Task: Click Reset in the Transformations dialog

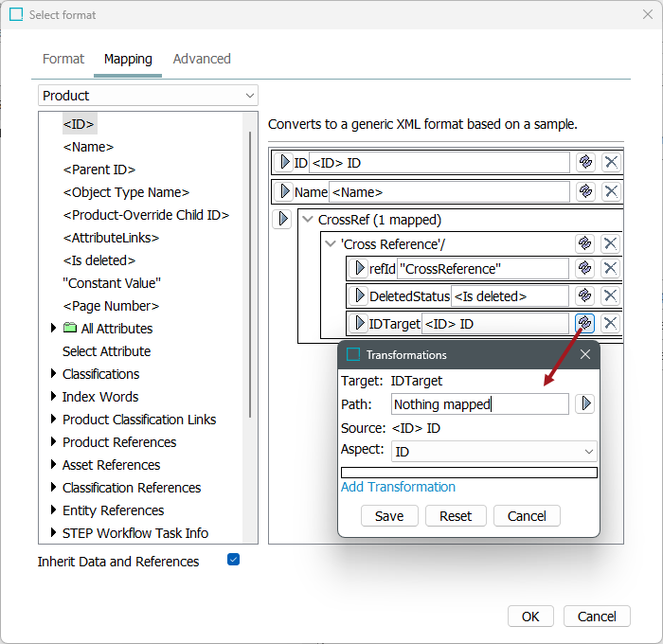Action: tap(456, 516)
